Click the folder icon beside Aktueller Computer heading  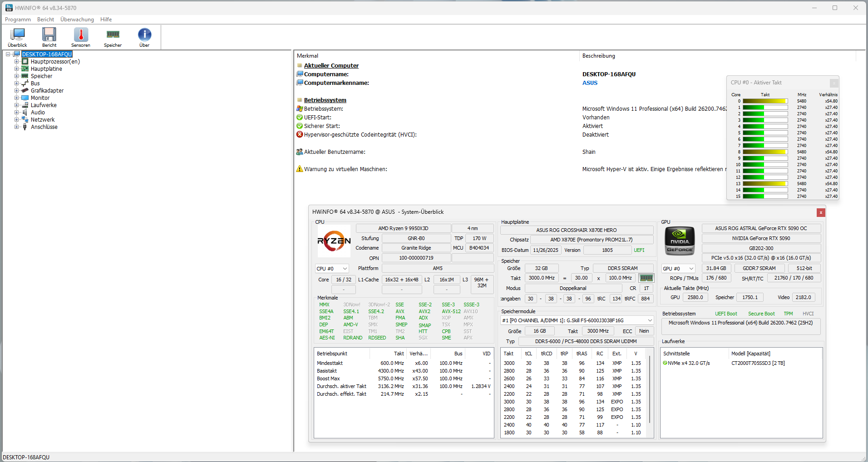[300, 65]
